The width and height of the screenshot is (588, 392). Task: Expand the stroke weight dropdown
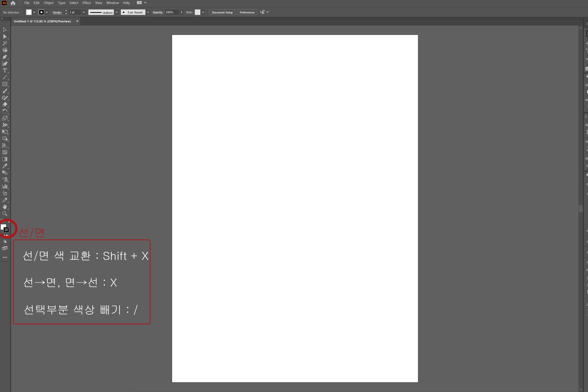(84, 12)
